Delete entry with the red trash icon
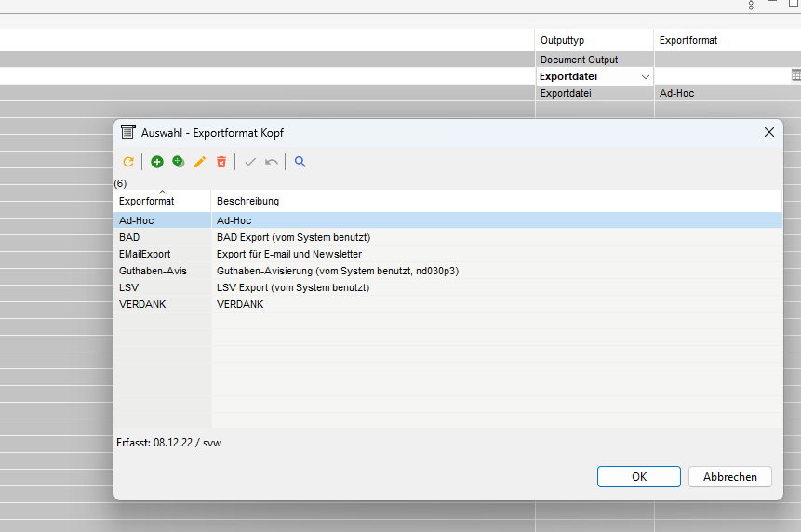The height and width of the screenshot is (532, 801). click(221, 162)
